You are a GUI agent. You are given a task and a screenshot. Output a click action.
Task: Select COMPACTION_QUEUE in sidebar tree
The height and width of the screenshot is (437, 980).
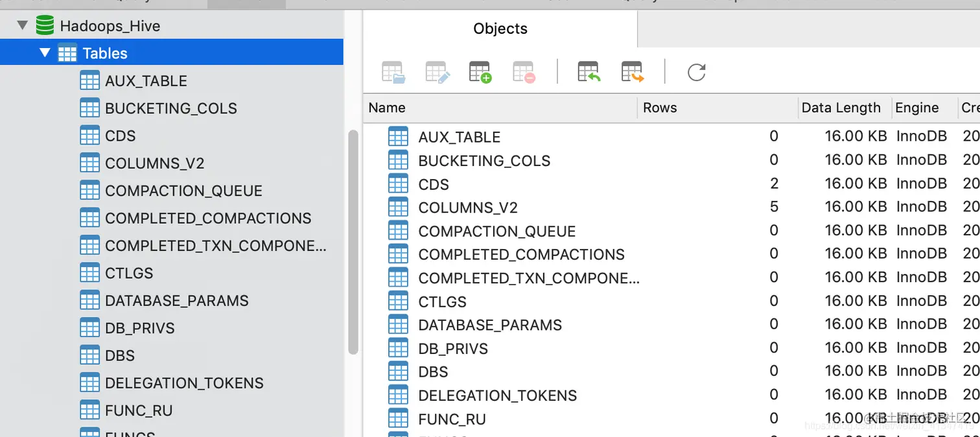[183, 191]
